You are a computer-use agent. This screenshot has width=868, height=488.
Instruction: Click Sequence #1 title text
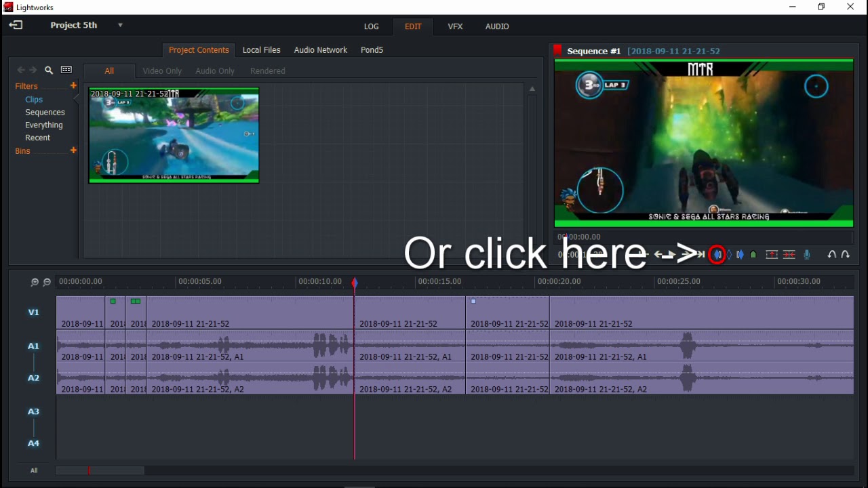click(x=594, y=51)
